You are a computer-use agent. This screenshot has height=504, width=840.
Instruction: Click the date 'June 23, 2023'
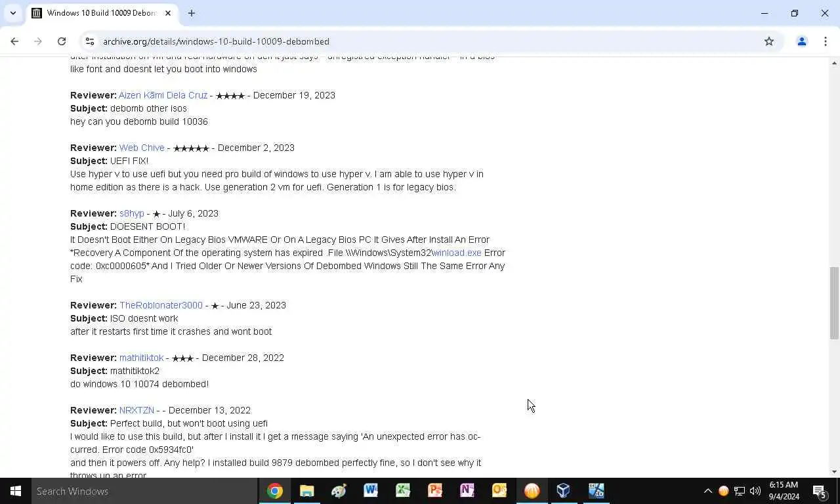(x=256, y=305)
